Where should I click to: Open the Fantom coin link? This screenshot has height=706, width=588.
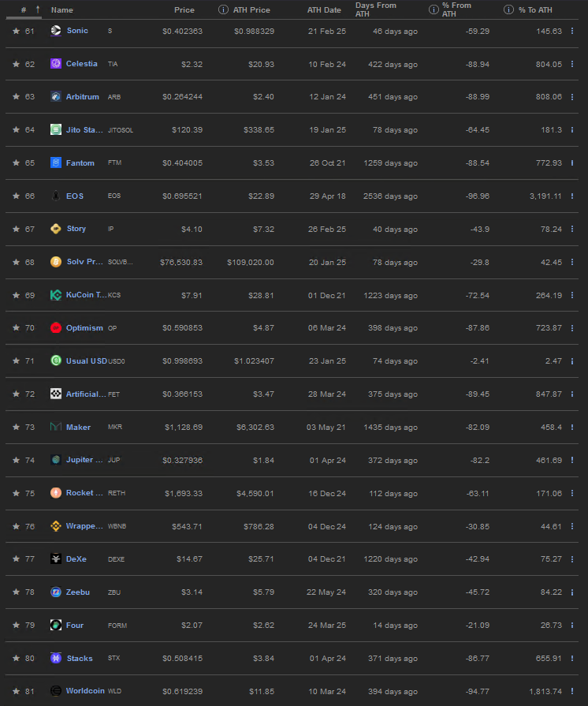coord(80,163)
